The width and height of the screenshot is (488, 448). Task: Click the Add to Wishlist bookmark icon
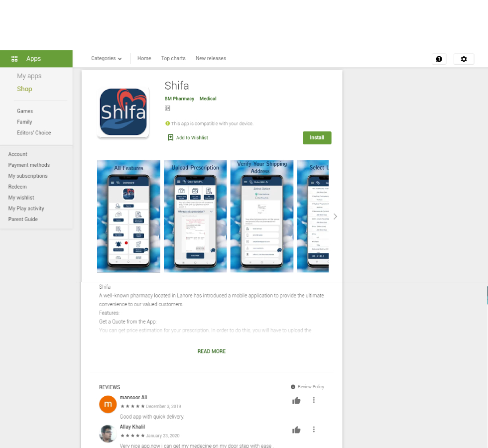click(x=170, y=137)
